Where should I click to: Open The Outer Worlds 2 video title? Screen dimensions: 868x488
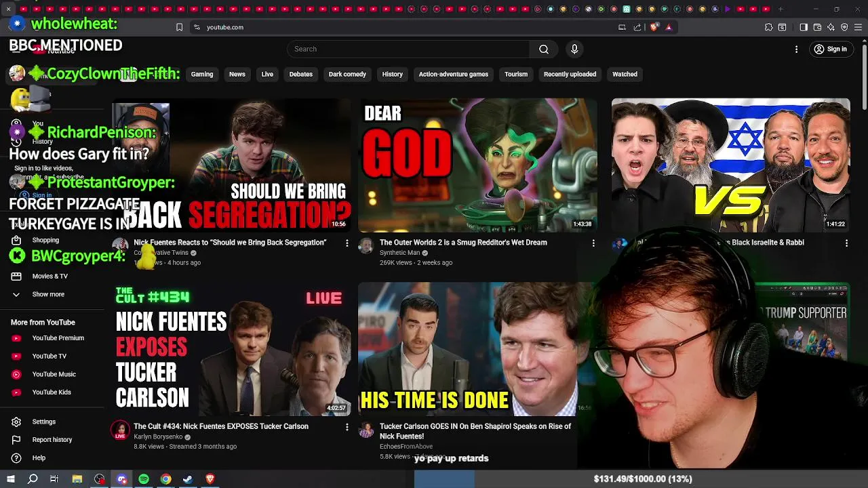click(x=463, y=243)
